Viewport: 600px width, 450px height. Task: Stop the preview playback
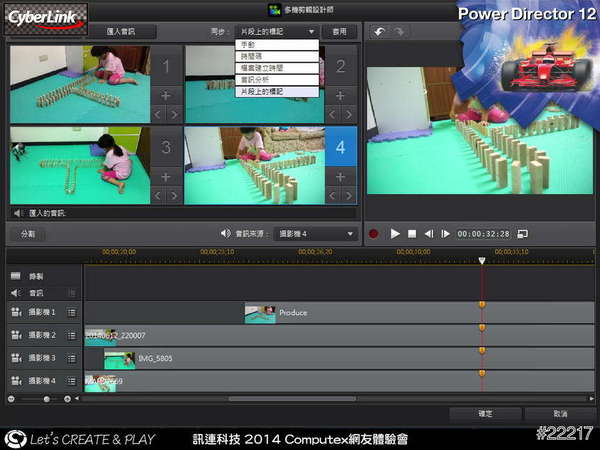pyautogui.click(x=412, y=233)
